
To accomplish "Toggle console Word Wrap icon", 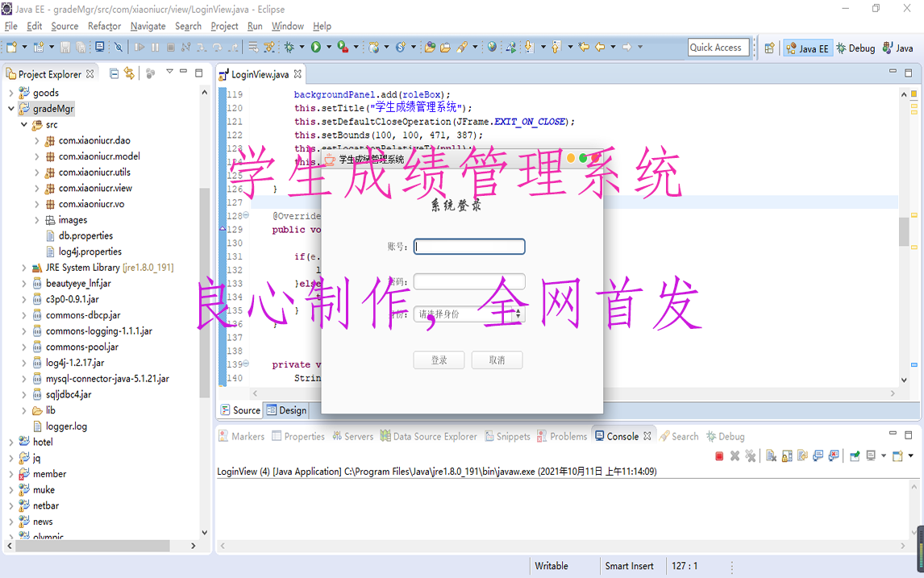I will (802, 456).
